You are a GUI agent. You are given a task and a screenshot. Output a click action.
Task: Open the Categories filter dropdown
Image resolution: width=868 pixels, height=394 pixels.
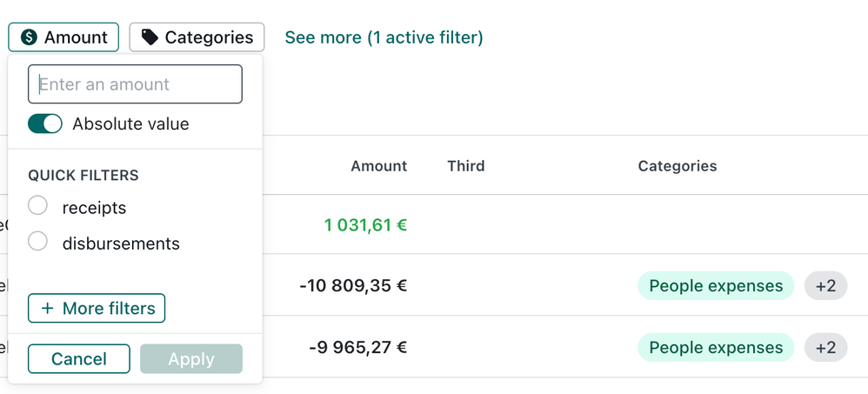click(x=197, y=37)
